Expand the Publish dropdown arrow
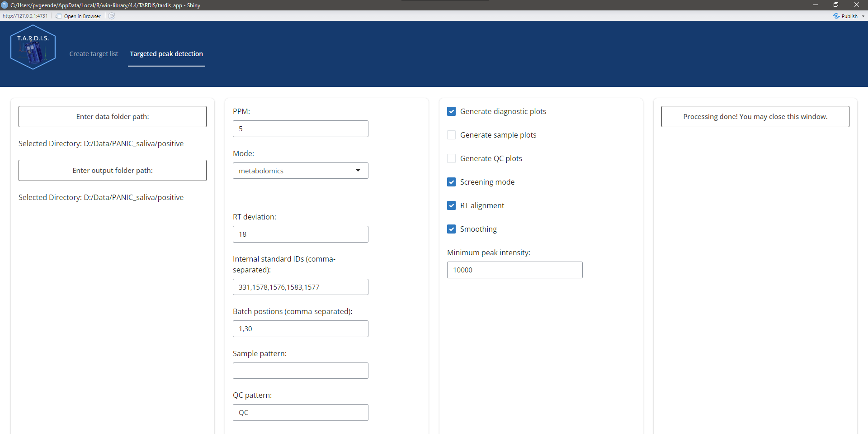 (863, 16)
